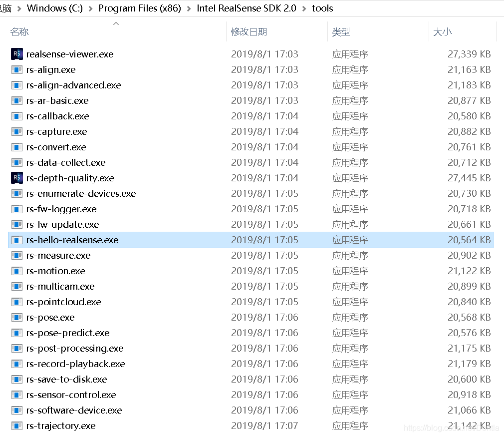Expand the breadcrumb chevron after Windows (C:)
This screenshot has height=437, width=504.
coord(91,8)
